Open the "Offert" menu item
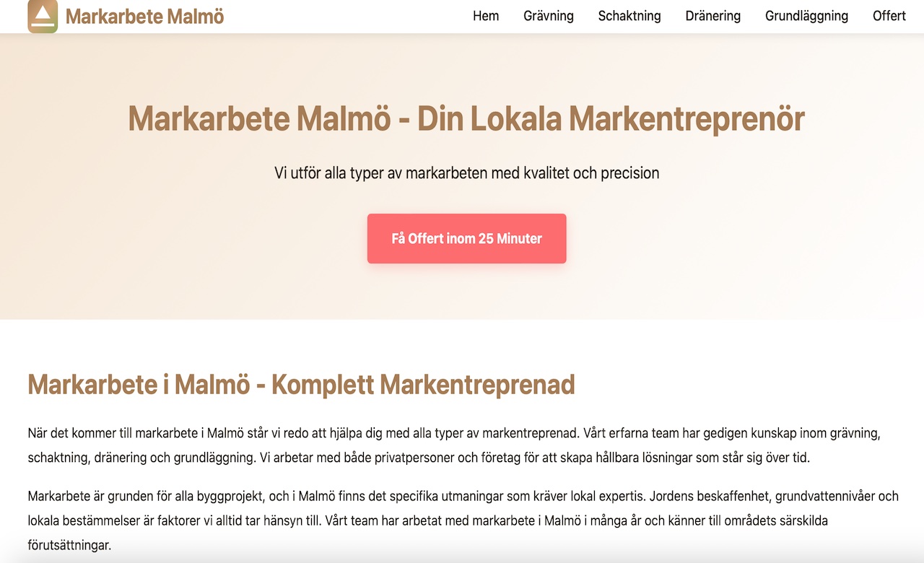Viewport: 924px width, 563px height. click(889, 16)
